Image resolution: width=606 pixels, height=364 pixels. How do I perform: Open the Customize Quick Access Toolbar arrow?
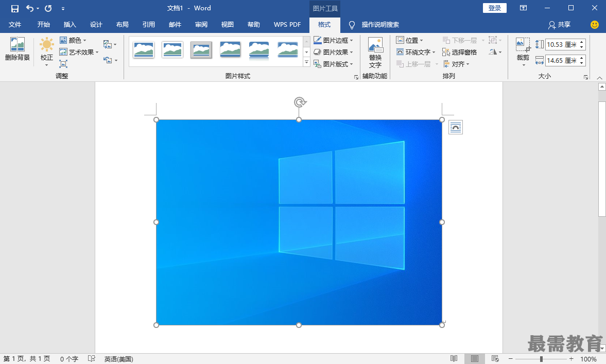pos(63,9)
